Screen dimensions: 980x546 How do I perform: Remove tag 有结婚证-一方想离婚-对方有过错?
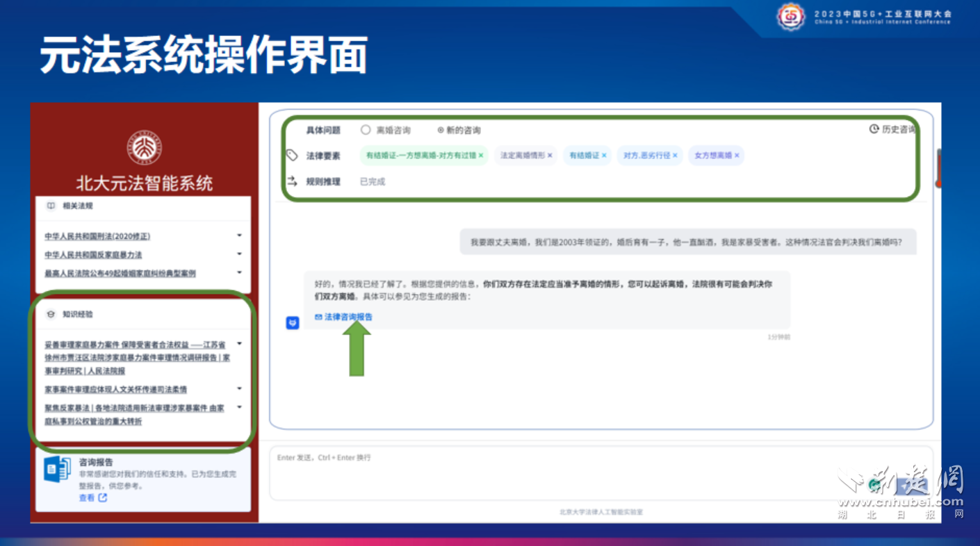(481, 156)
